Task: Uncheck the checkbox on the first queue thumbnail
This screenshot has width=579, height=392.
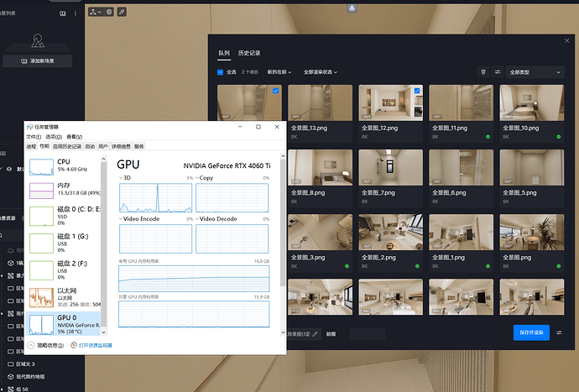Action: coord(276,91)
